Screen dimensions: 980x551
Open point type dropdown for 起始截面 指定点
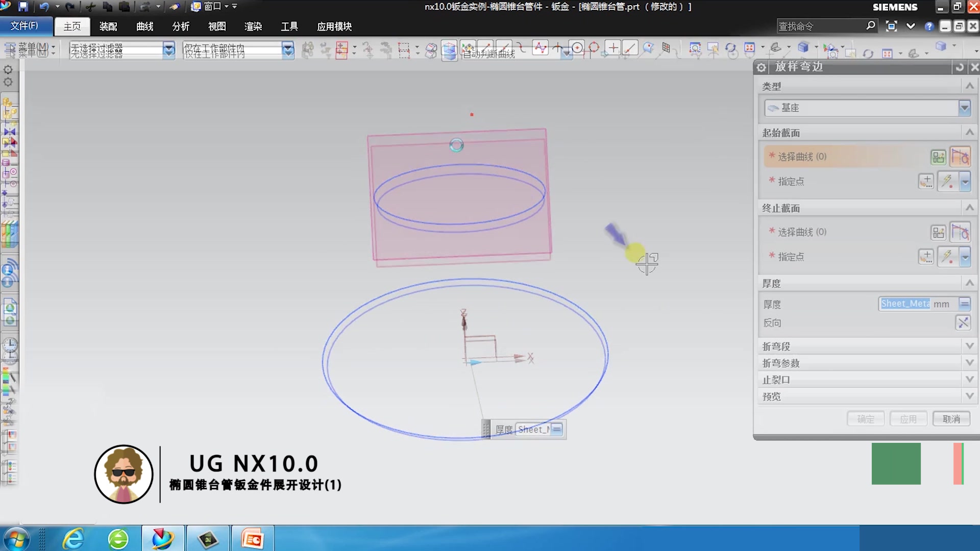coord(965,182)
